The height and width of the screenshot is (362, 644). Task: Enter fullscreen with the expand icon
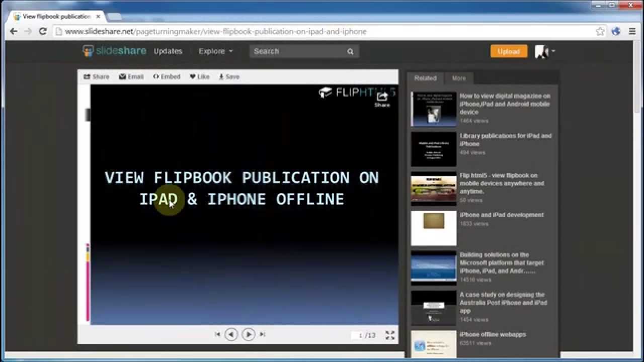390,335
